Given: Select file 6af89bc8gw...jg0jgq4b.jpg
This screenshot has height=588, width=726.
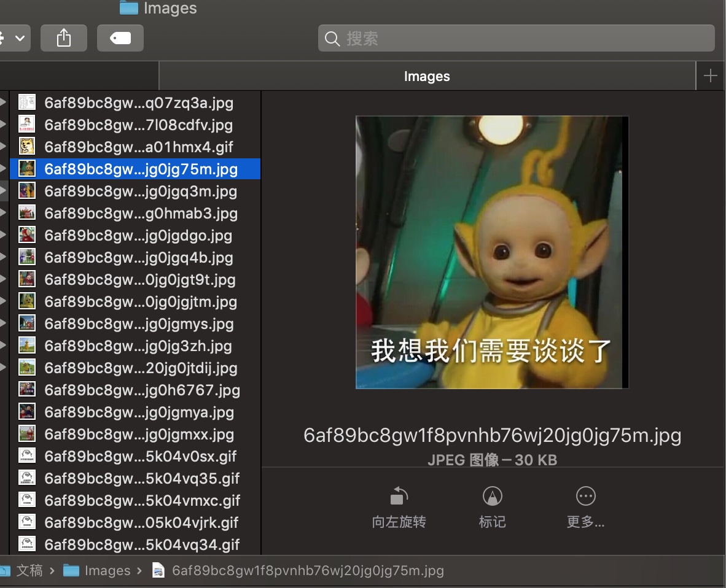Looking at the screenshot, I should tap(135, 257).
